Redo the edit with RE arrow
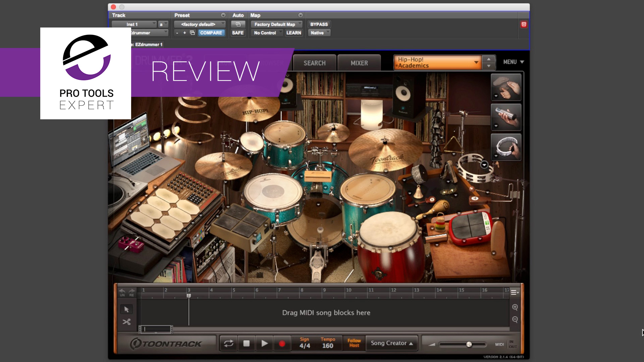644x362 pixels. [x=131, y=292]
